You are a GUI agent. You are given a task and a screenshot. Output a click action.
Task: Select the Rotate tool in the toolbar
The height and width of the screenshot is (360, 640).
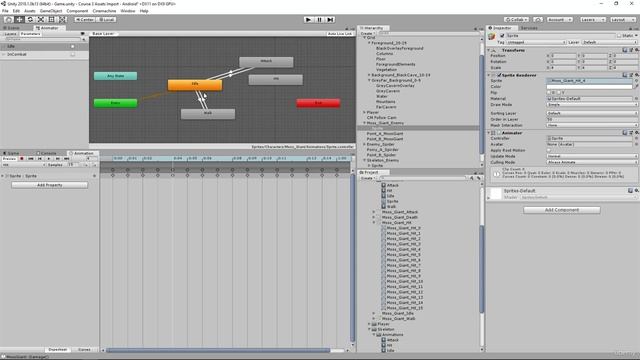point(30,20)
